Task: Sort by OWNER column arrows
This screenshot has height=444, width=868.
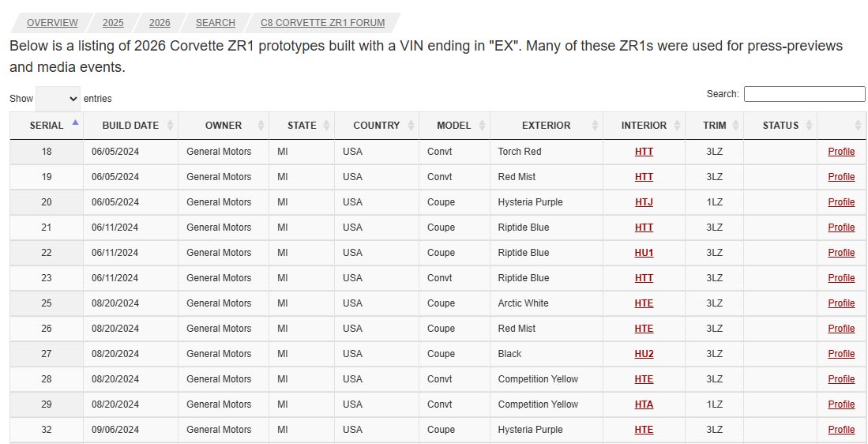Action: [261, 126]
